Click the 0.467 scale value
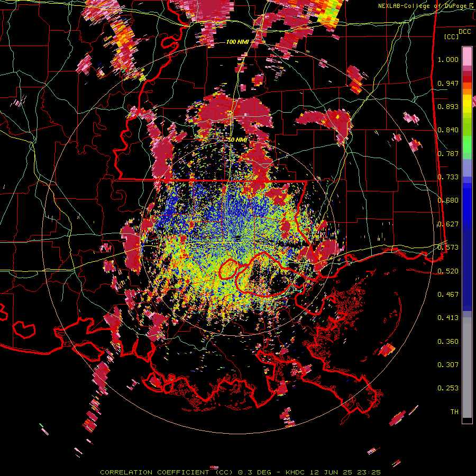 point(448,295)
